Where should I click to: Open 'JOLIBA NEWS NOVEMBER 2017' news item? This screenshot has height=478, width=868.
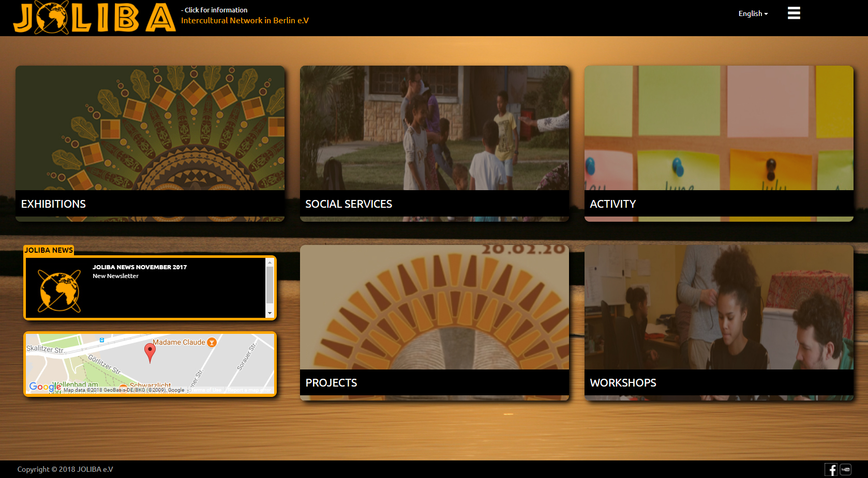pyautogui.click(x=140, y=267)
